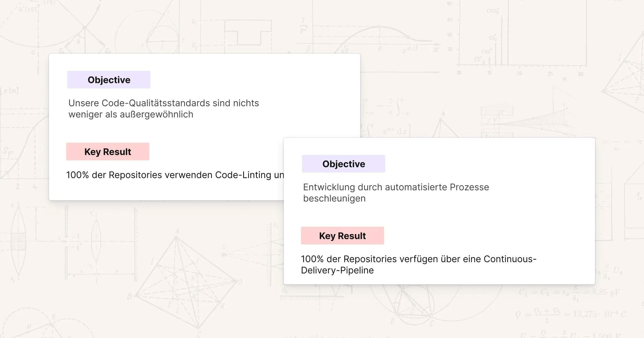Click Key Result badge above Continuous-Delivery-Pipeline text
The width and height of the screenshot is (644, 338).
(342, 236)
